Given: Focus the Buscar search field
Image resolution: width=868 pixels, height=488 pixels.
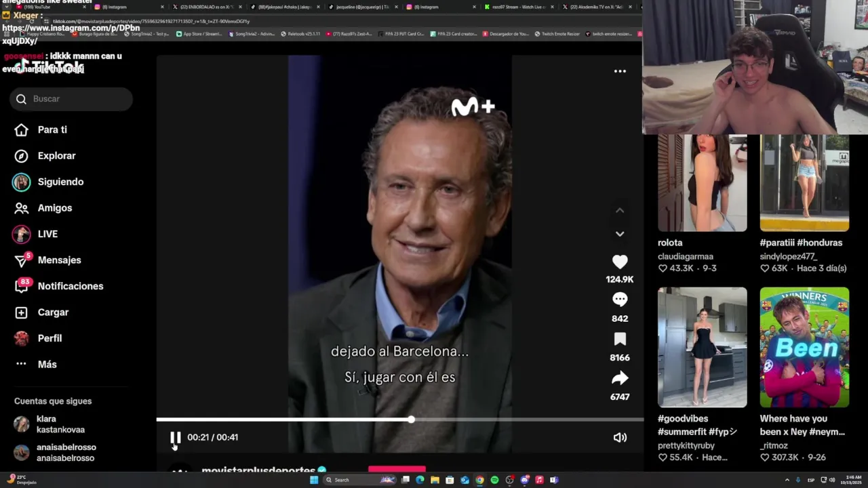Looking at the screenshot, I should [x=71, y=99].
